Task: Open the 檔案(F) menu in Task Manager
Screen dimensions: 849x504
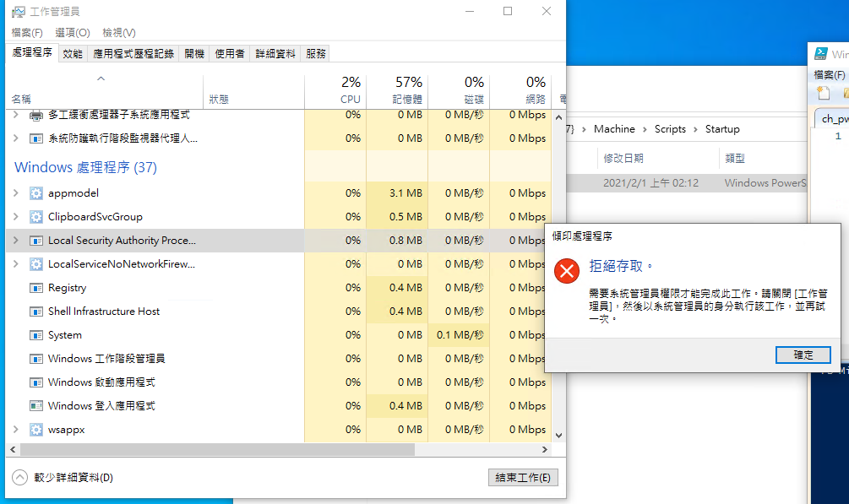Action: [x=27, y=33]
